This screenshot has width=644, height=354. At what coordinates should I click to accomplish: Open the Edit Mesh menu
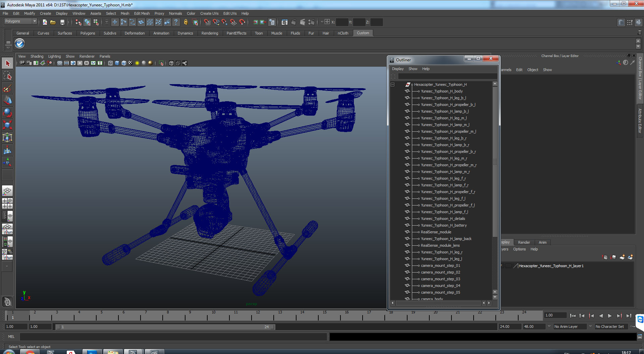pyautogui.click(x=142, y=13)
